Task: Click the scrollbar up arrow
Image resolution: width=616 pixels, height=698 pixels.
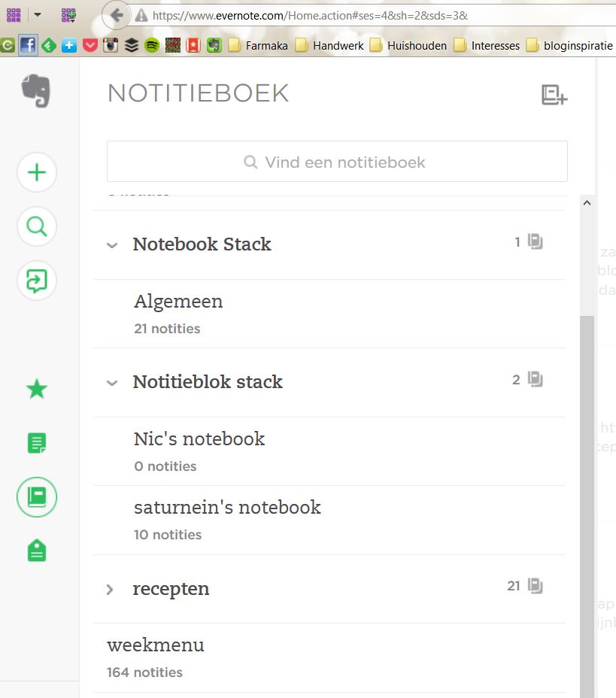Action: [x=587, y=203]
